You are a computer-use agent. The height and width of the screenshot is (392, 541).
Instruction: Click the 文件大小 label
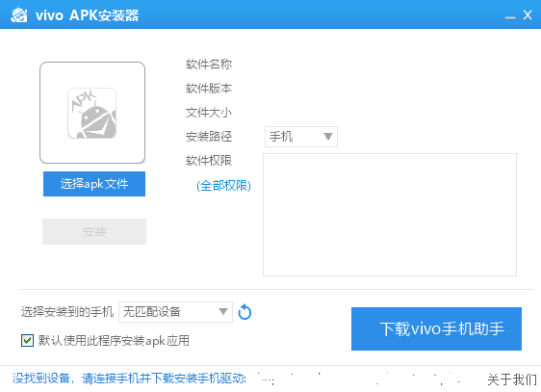tap(209, 113)
